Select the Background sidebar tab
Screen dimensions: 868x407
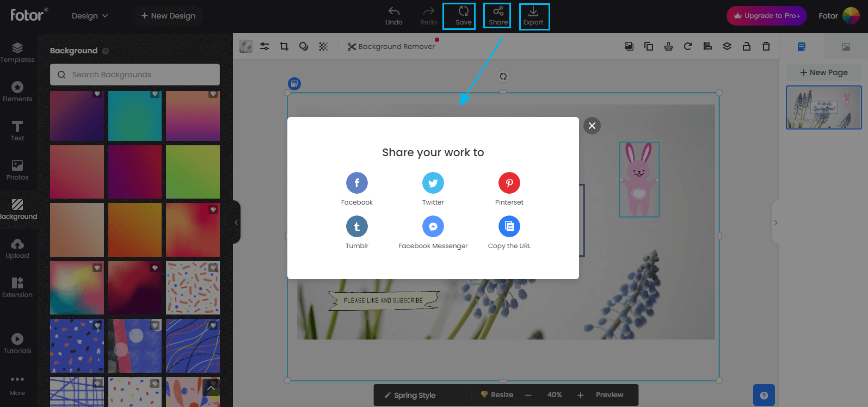(x=17, y=209)
